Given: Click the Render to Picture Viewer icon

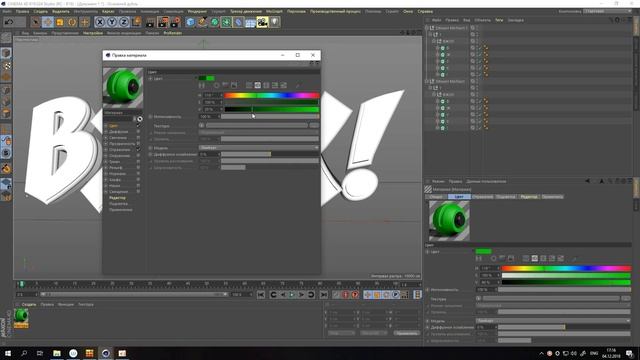Looking at the screenshot, I should click(x=163, y=22).
